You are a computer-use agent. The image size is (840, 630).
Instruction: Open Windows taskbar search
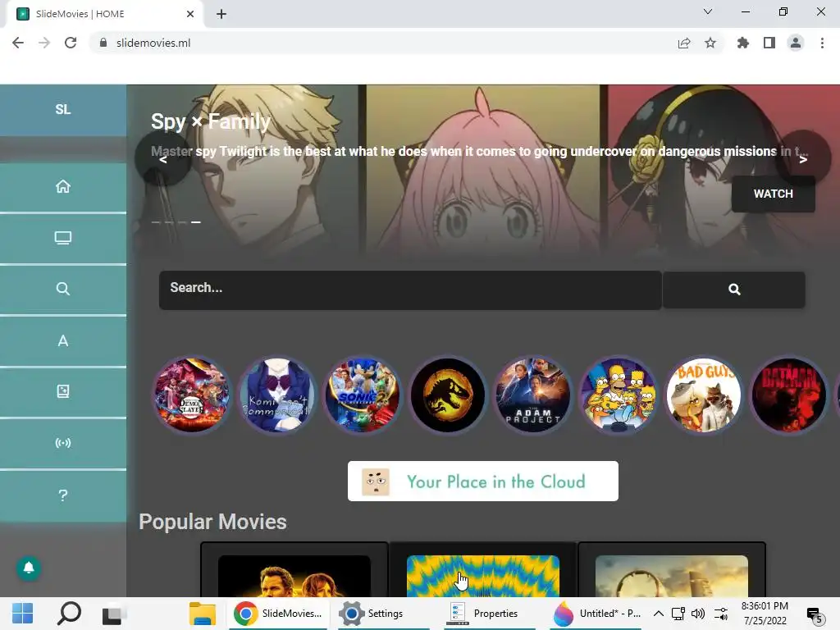[x=69, y=614]
